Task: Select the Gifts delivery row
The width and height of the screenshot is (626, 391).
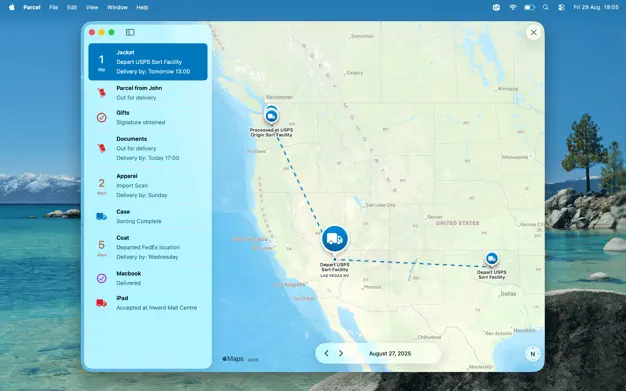Action: 148,117
